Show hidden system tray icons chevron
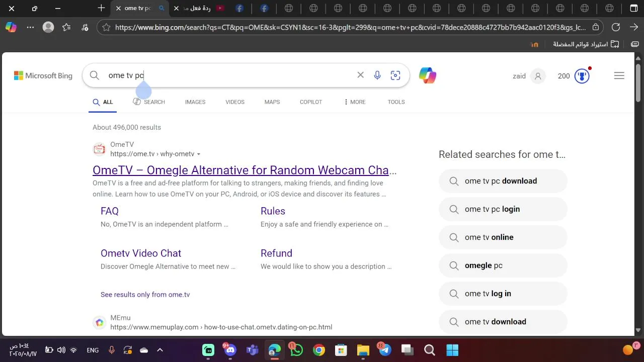This screenshot has width=644, height=362. 160,350
